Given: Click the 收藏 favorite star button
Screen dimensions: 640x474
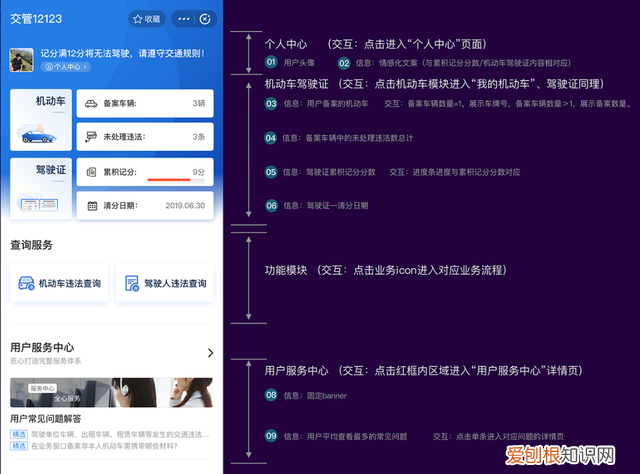Looking at the screenshot, I should (147, 19).
